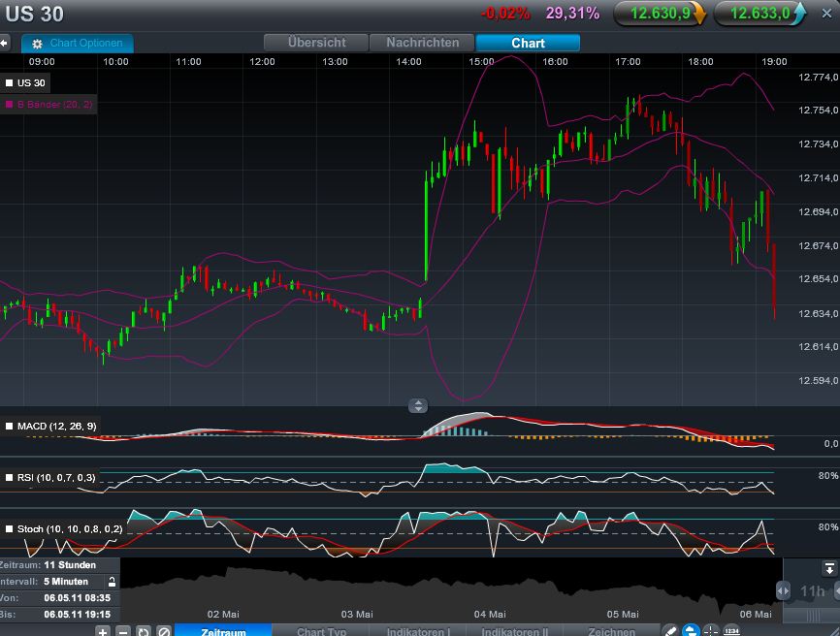The height and width of the screenshot is (636, 840).
Task: Toggle the RSI indicator box
Action: click(10, 478)
